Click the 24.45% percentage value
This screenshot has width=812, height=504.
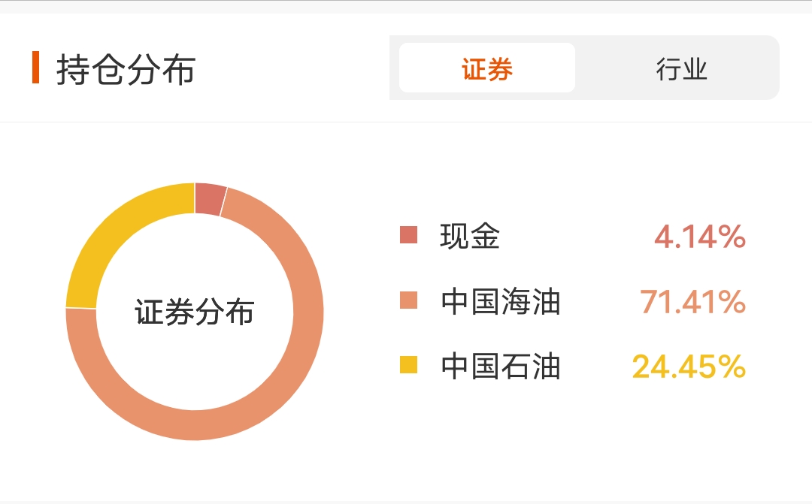(x=689, y=367)
